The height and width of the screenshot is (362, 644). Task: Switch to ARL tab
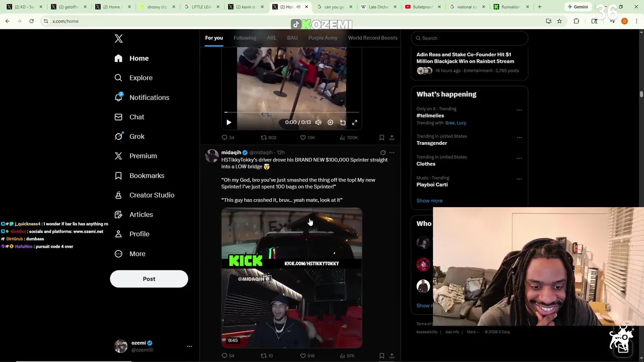point(272,38)
